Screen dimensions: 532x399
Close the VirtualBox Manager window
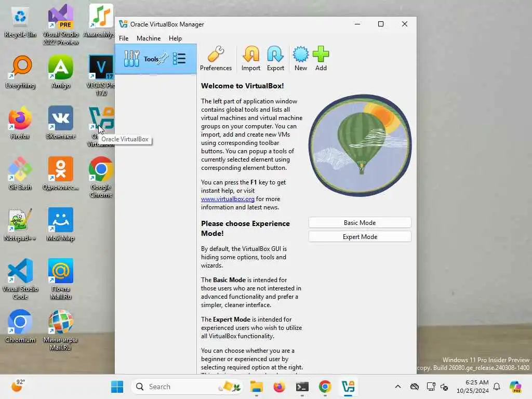pos(404,24)
